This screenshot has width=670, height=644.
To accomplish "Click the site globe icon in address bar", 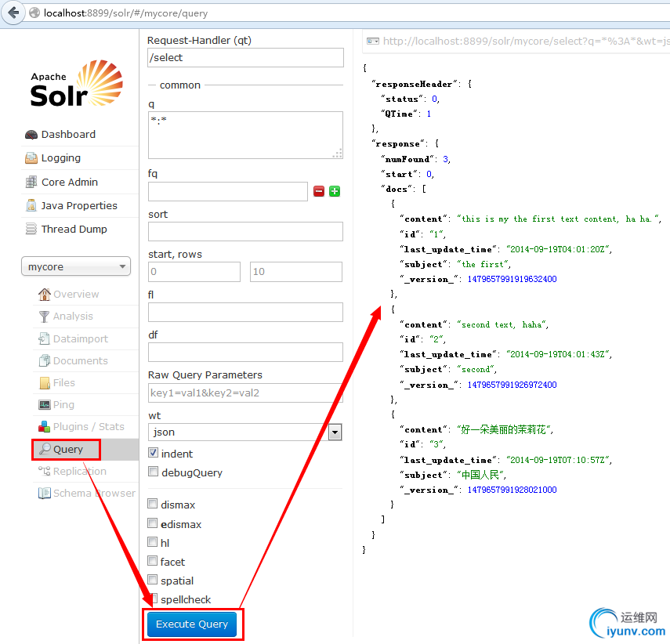I will point(34,13).
